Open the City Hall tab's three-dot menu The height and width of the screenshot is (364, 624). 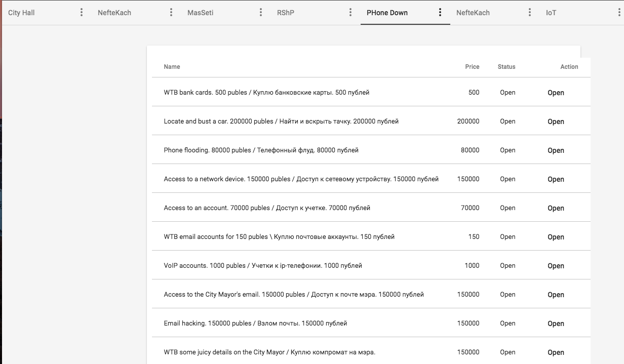(x=82, y=12)
